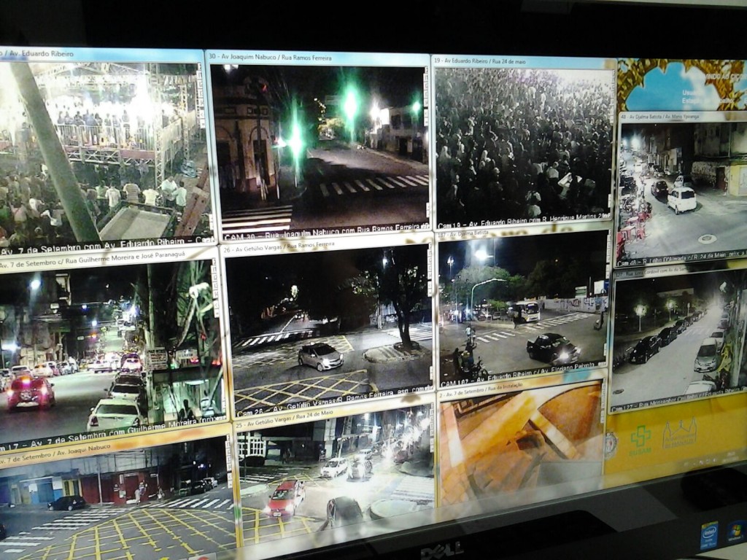
Task: Select the Cam 187 feed showing bus and crosswalk
Action: coord(523,306)
